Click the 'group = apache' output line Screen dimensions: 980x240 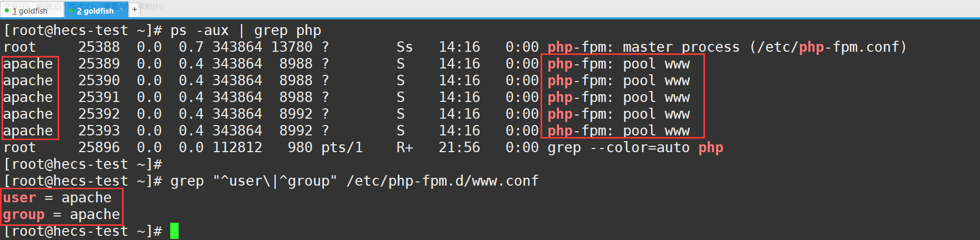[62, 214]
